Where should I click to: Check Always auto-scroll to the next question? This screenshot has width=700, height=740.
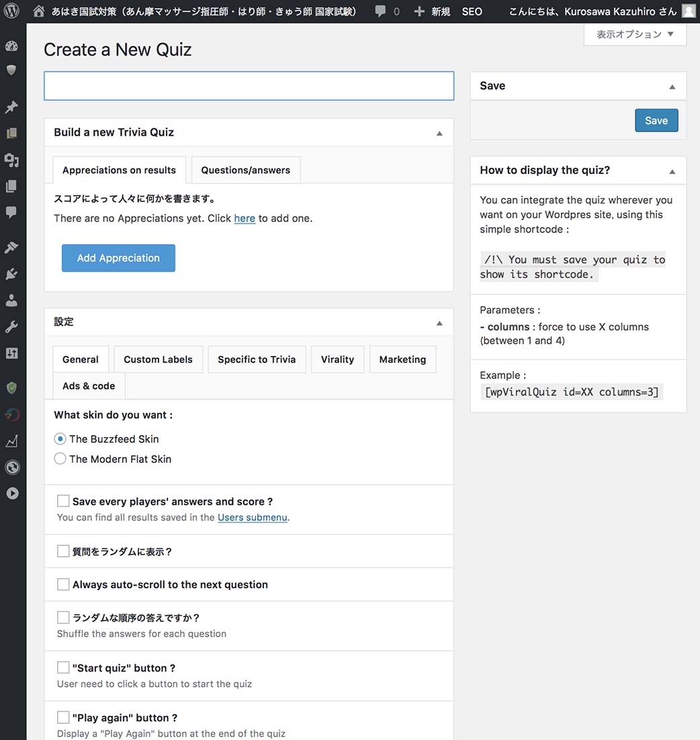coord(63,584)
